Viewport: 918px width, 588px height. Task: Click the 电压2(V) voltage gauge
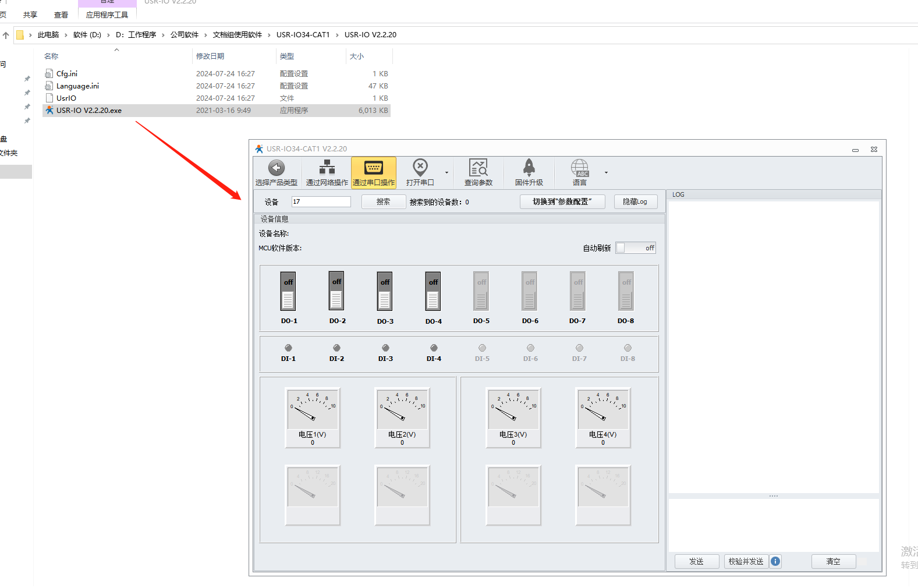click(x=402, y=418)
